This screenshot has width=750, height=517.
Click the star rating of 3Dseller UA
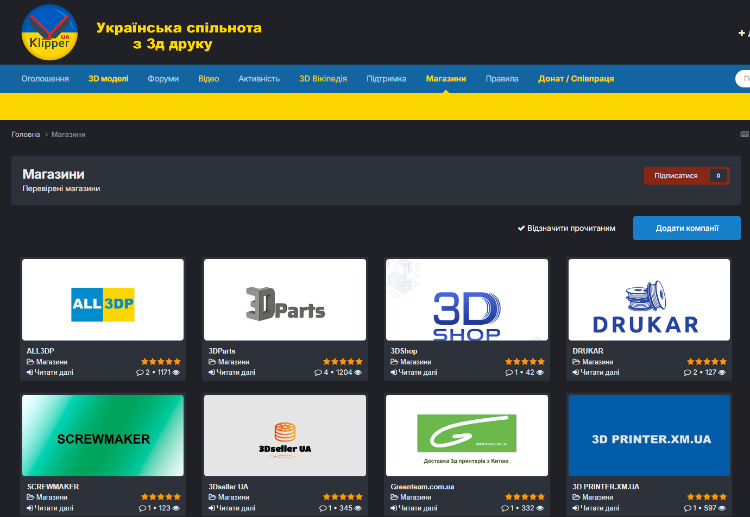(343, 497)
